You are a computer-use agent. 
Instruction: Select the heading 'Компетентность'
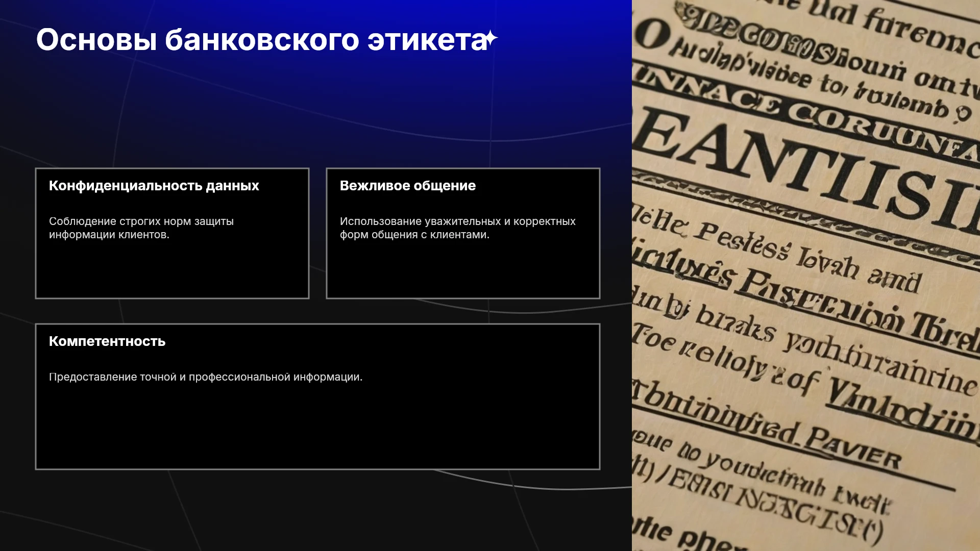click(x=107, y=341)
